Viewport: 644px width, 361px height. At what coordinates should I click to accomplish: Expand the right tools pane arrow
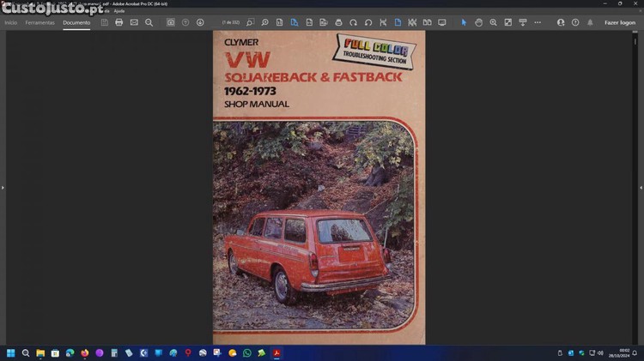(641, 187)
